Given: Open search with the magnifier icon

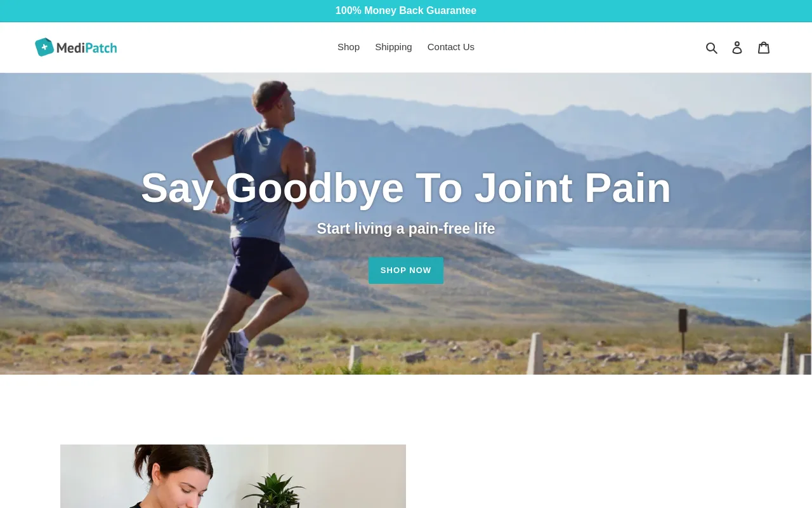Looking at the screenshot, I should pos(712,48).
